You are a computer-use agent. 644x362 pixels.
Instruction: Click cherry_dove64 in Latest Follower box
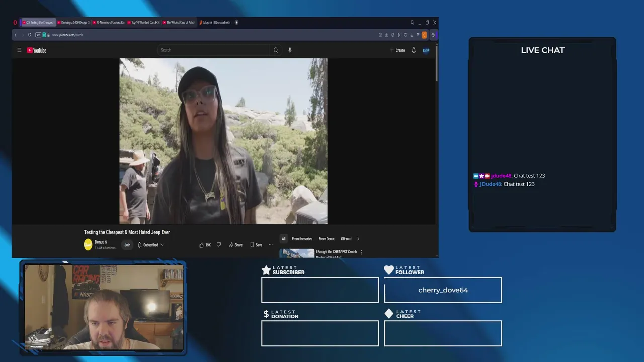click(443, 290)
